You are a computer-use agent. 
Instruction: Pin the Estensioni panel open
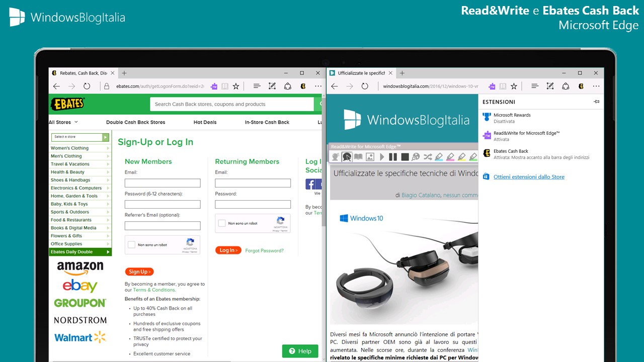click(x=597, y=102)
